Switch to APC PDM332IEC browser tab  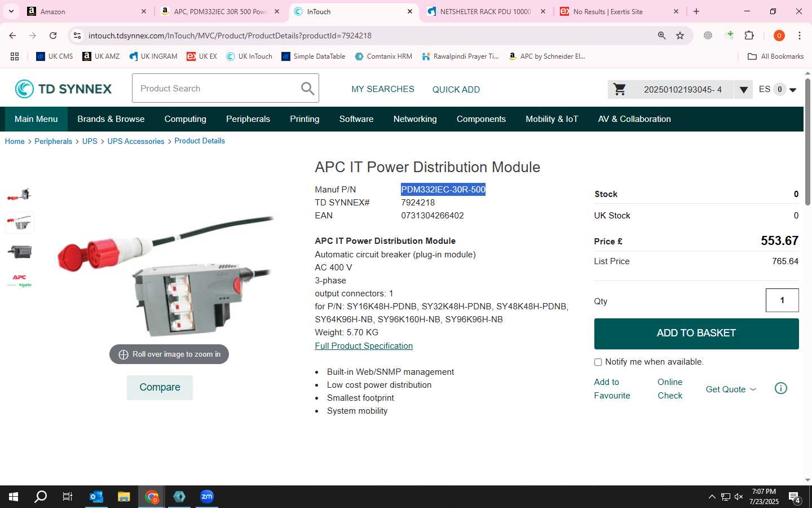pos(220,11)
